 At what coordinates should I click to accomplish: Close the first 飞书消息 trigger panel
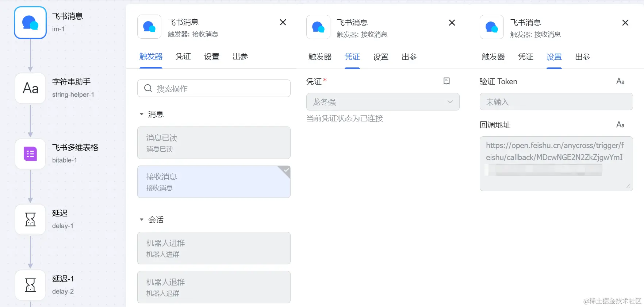(x=283, y=22)
